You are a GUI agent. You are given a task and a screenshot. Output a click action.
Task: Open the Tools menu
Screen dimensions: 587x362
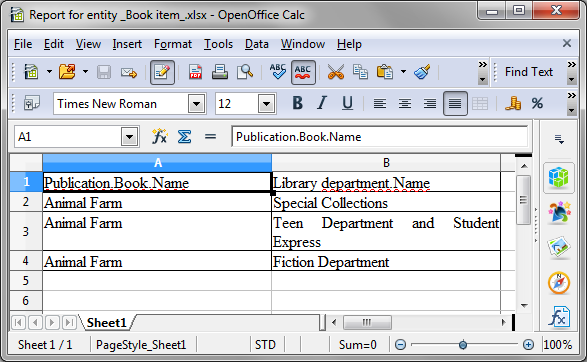(x=218, y=44)
